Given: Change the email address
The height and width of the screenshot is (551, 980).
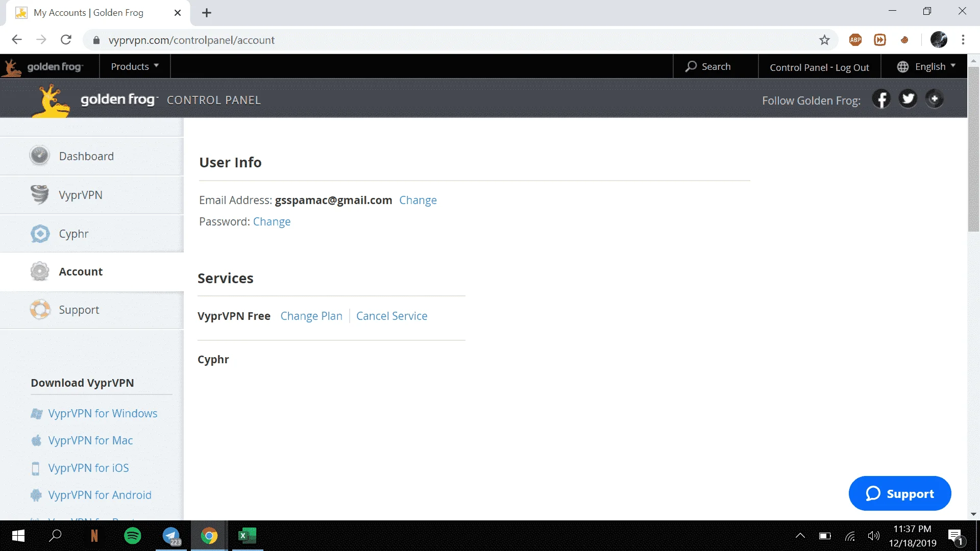Looking at the screenshot, I should coord(418,200).
